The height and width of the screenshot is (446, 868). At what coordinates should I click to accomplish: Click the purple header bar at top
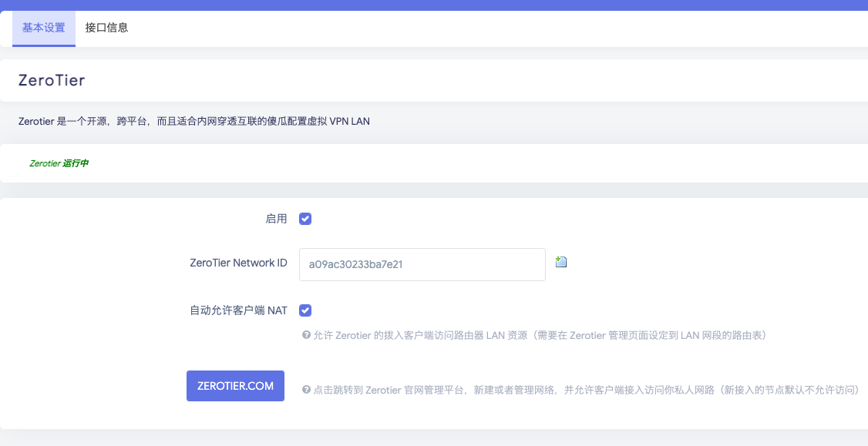434,5
